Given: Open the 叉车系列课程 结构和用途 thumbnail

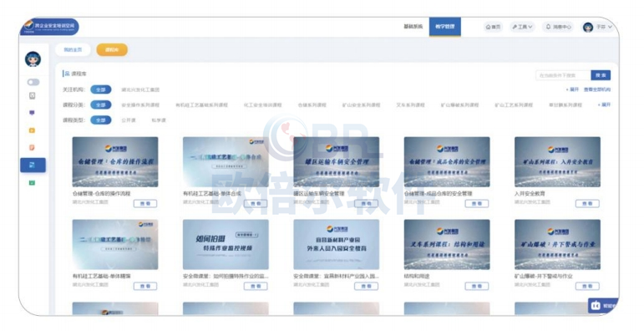Looking at the screenshot, I should pos(447,245).
